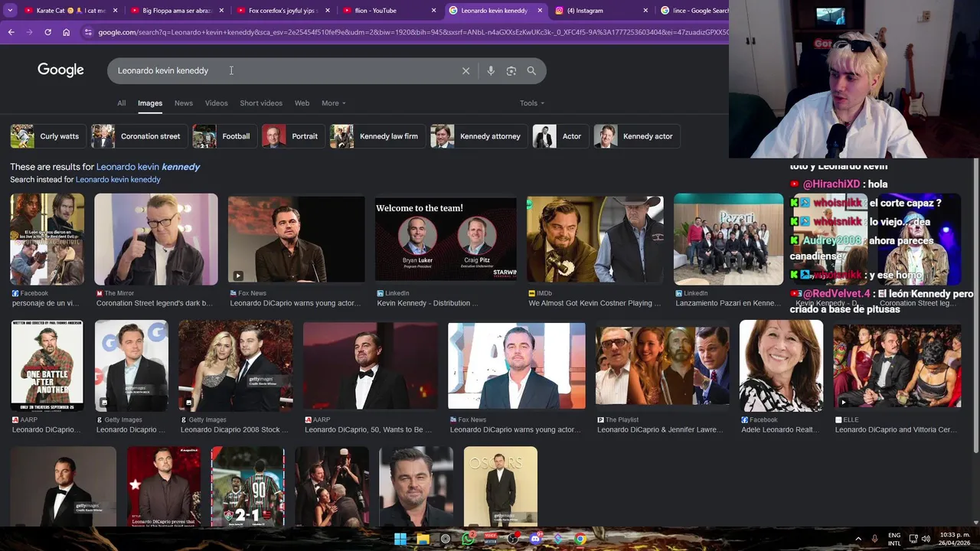Open Voicemeeter from the taskbar

490,539
